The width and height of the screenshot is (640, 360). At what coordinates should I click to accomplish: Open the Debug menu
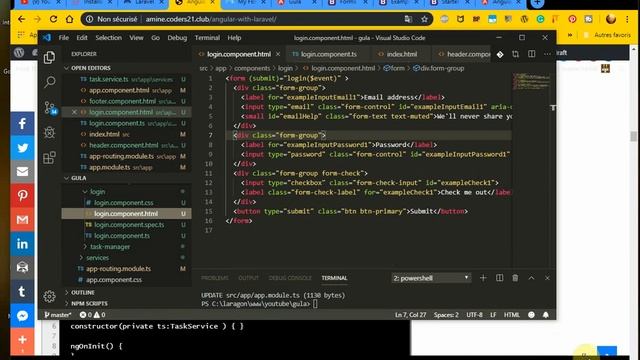click(177, 38)
